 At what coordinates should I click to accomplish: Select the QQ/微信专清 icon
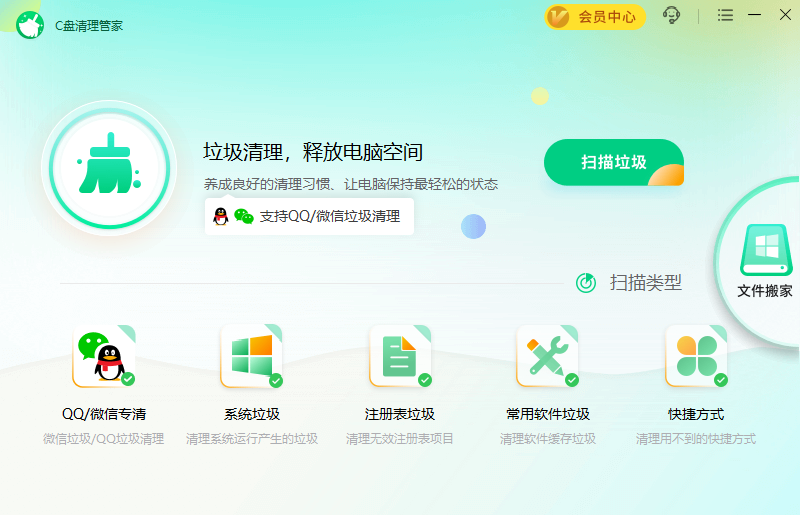[x=102, y=356]
